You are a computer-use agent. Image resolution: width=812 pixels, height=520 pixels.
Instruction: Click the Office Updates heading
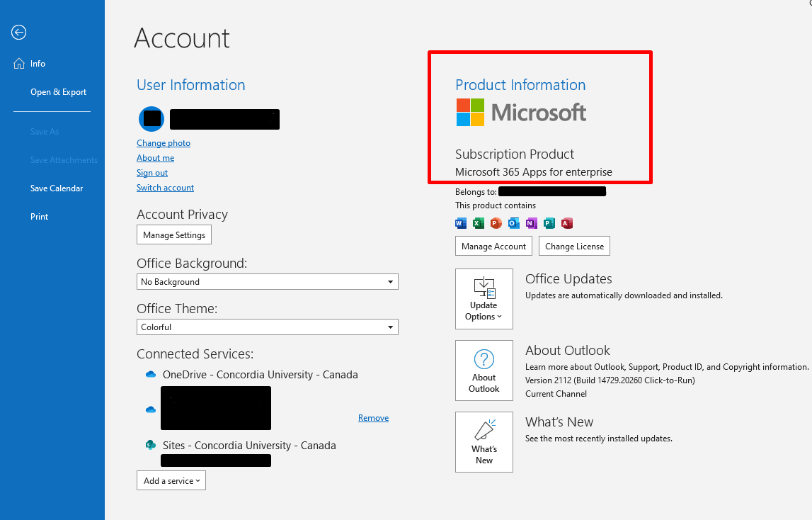pos(568,279)
